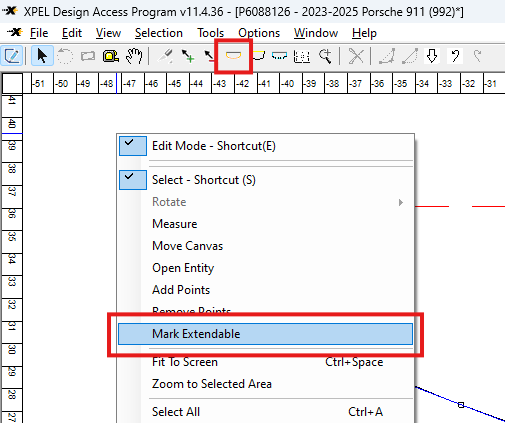Click the yellow-edged shape toolbar icon
The image size is (505, 423).
coord(259,56)
